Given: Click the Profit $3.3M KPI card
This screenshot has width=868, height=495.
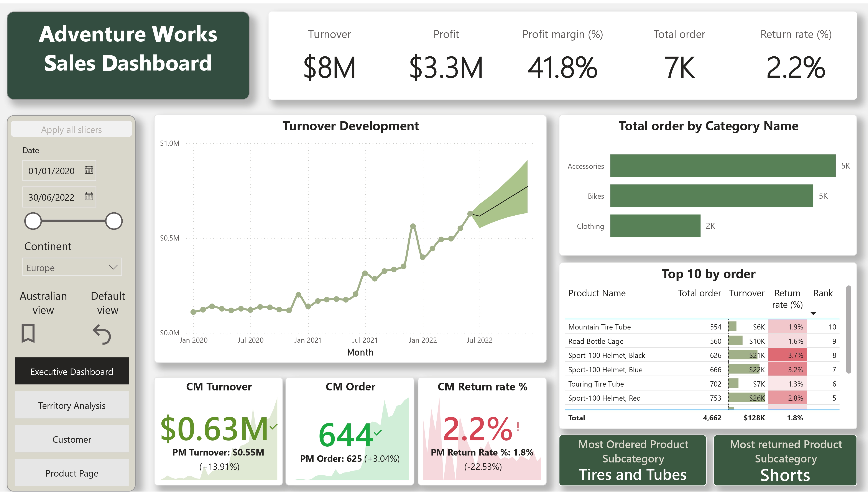Looking at the screenshot, I should tap(446, 55).
